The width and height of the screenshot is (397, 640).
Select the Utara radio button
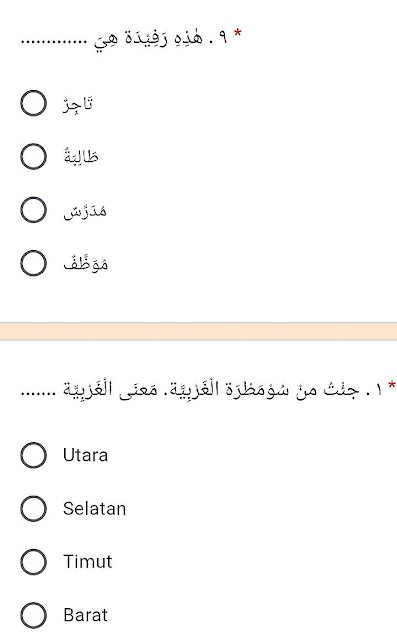(33, 455)
